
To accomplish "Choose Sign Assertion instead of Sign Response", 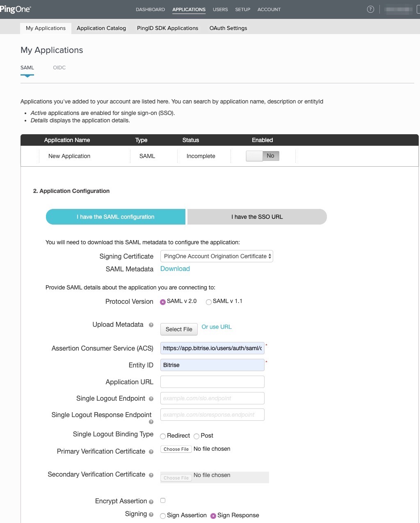I will click(x=163, y=516).
